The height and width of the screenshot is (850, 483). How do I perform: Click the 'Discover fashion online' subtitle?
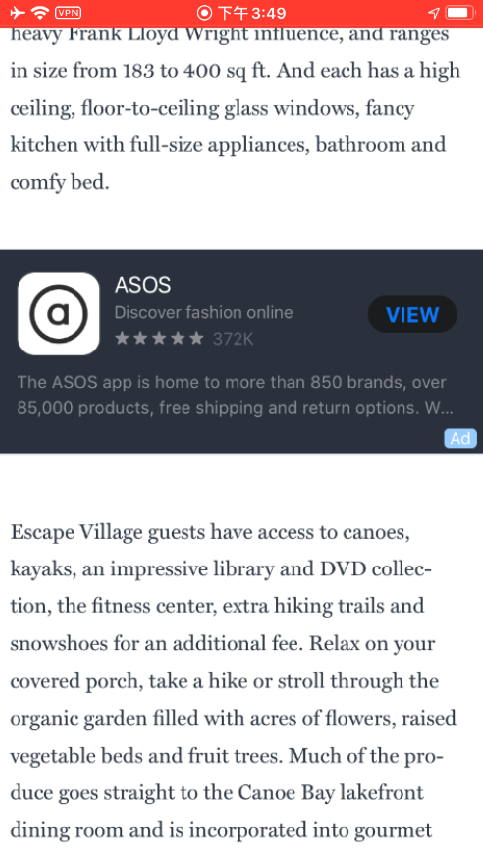point(204,312)
